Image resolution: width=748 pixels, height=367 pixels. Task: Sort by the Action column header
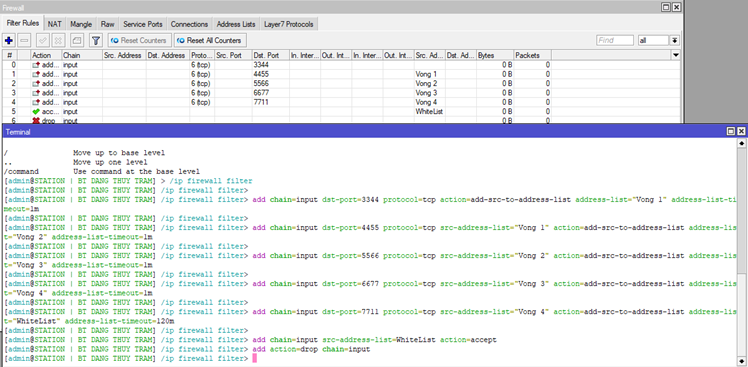pyautogui.click(x=46, y=55)
